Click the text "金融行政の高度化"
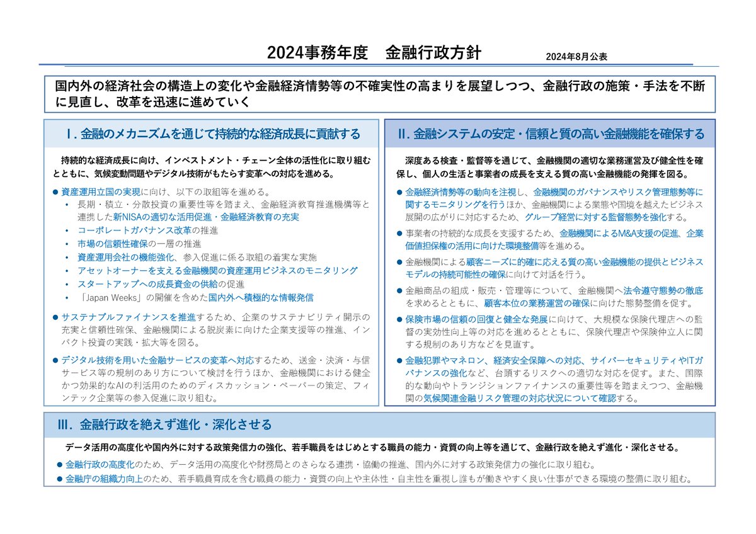756x534 pixels. (x=100, y=465)
